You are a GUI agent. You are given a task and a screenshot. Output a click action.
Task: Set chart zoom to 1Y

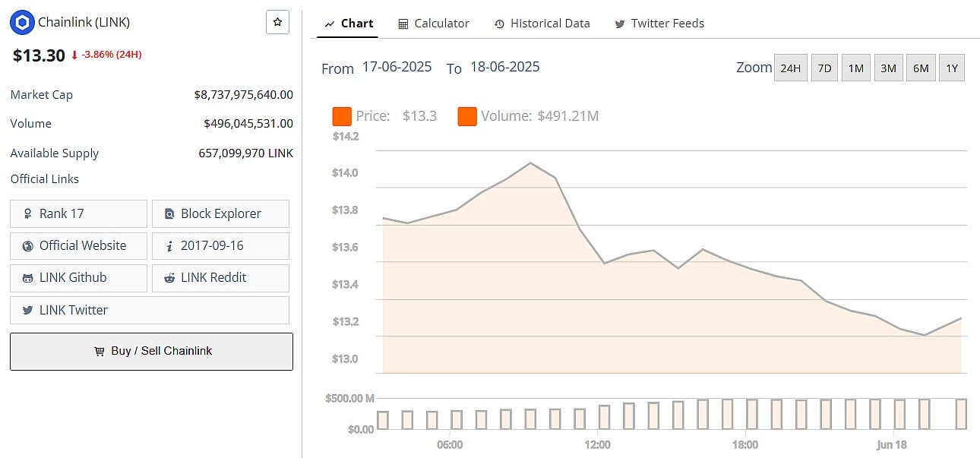click(x=952, y=68)
